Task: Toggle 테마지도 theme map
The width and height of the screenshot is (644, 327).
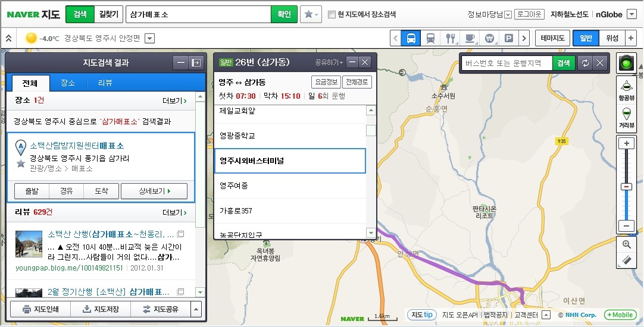Action: click(552, 39)
